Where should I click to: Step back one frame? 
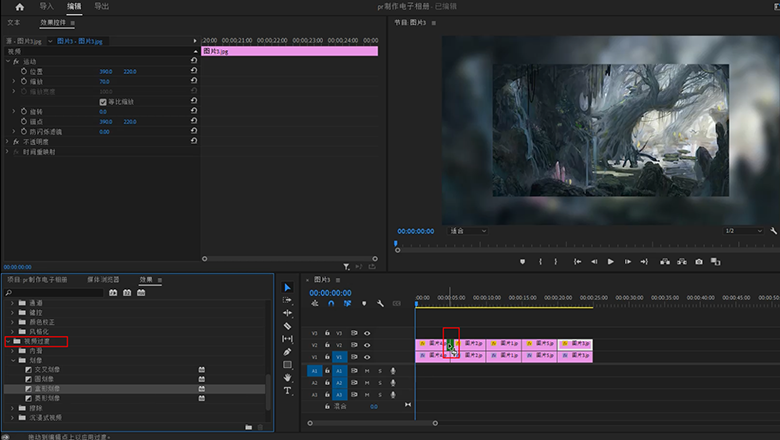coord(594,262)
